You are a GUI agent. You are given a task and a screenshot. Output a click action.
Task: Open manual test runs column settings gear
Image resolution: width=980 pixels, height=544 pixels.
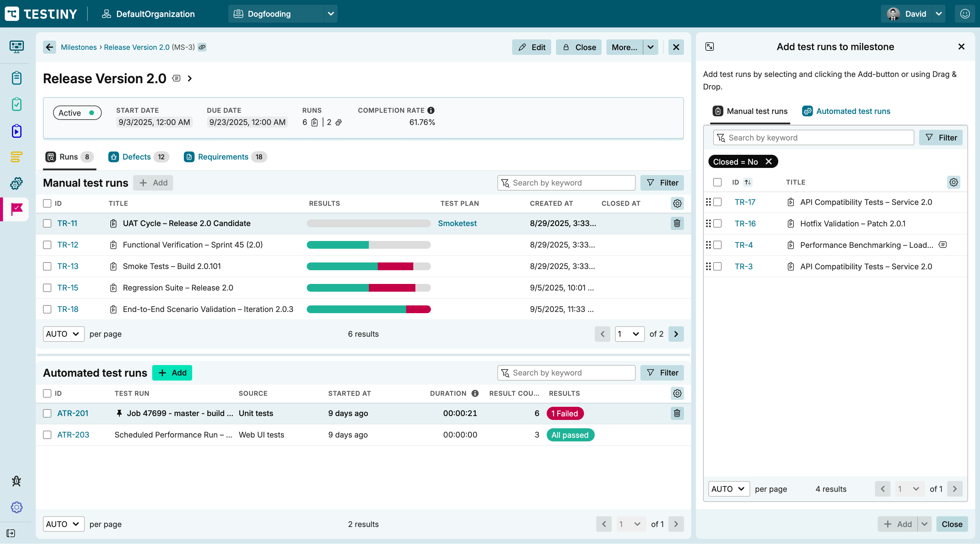(677, 203)
